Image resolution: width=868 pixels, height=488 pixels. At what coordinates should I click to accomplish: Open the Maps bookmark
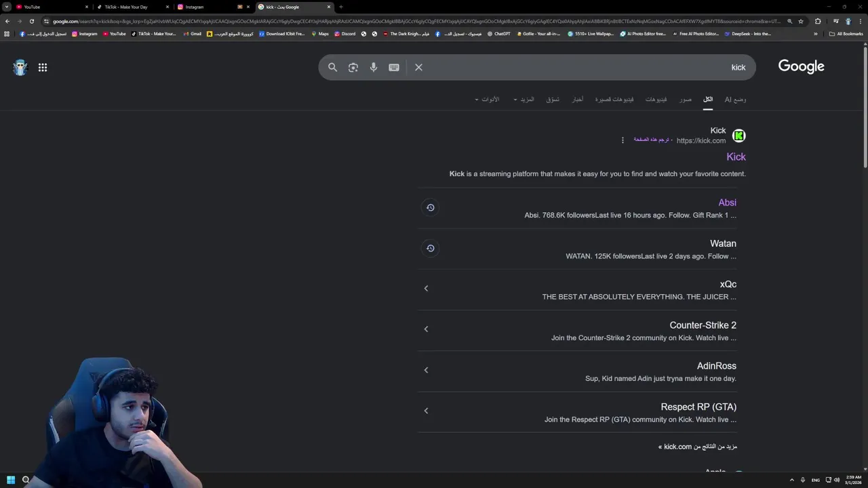pyautogui.click(x=320, y=34)
